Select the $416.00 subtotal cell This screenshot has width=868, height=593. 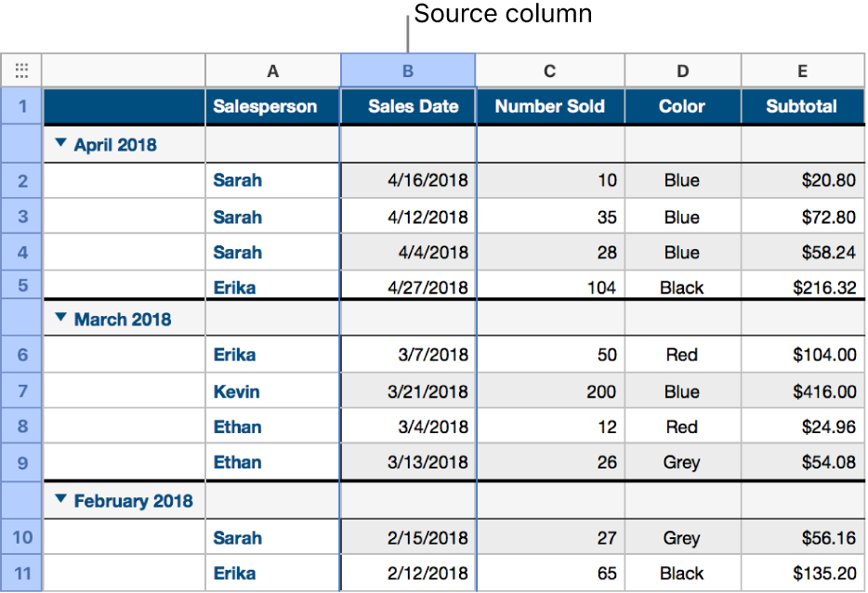(x=802, y=391)
